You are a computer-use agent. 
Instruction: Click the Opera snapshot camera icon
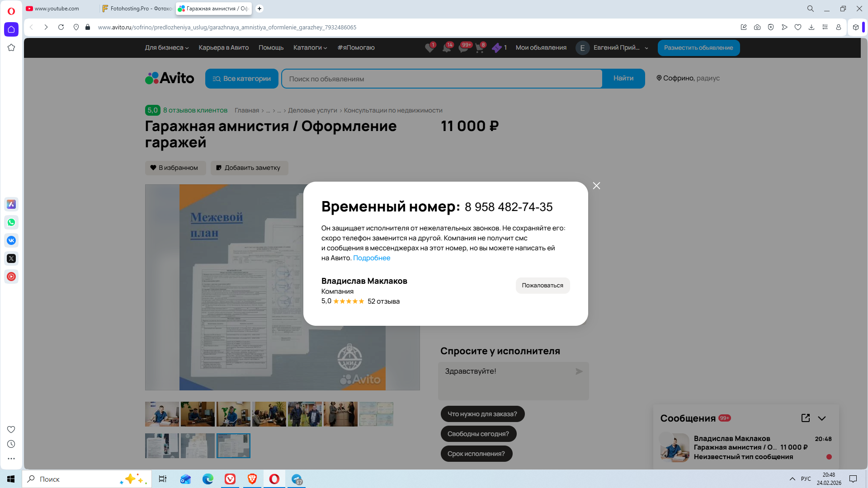[x=757, y=27]
